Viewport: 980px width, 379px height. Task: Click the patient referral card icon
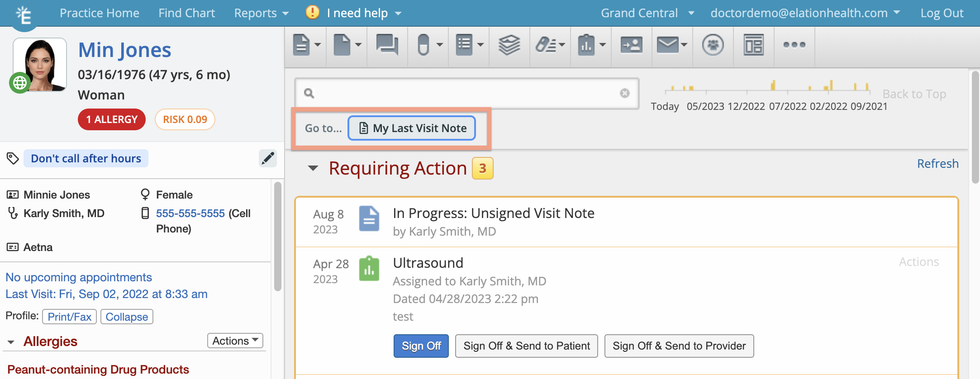(x=631, y=45)
